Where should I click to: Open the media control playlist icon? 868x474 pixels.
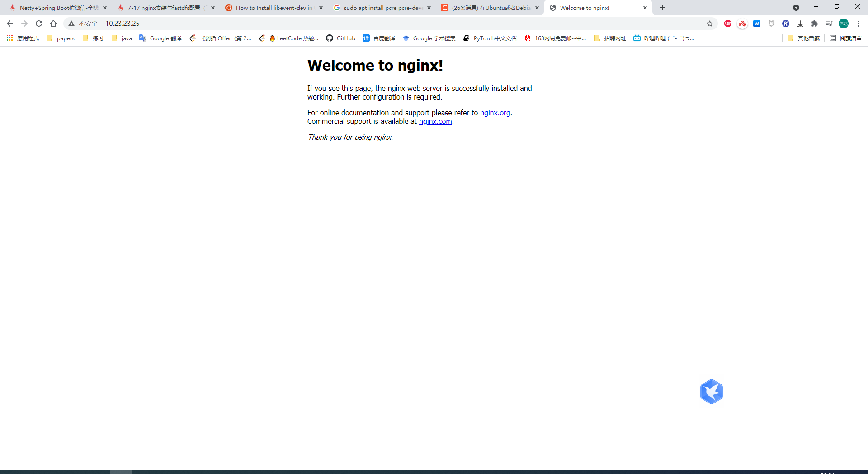(829, 24)
